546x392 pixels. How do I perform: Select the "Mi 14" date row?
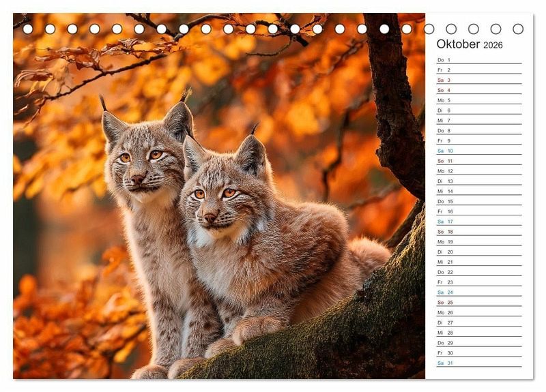click(x=479, y=191)
